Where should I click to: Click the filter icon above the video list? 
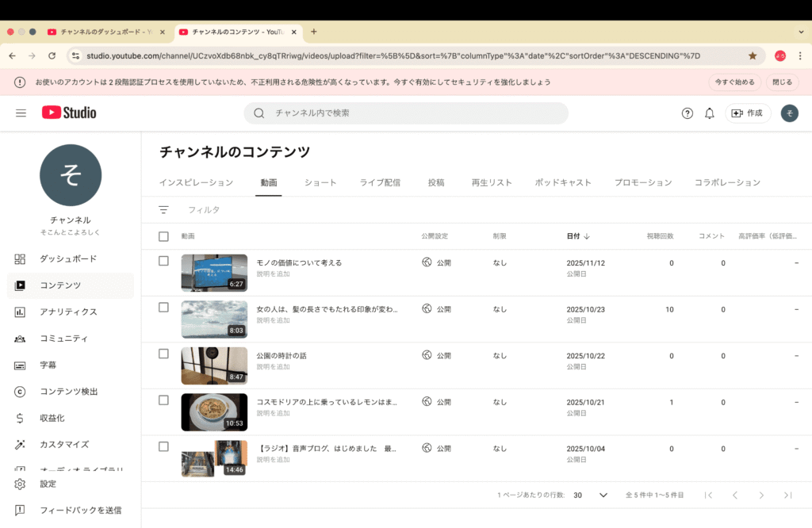click(163, 210)
